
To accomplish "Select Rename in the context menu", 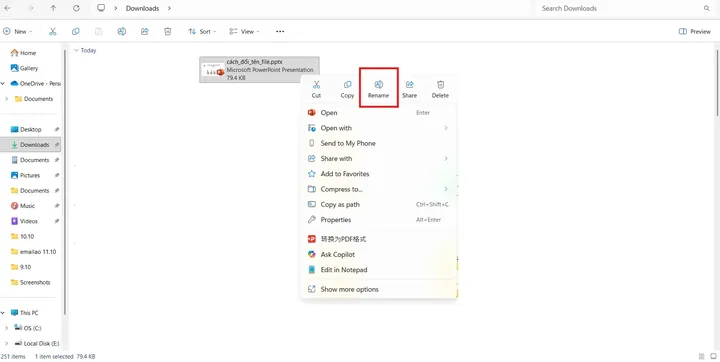I will click(x=378, y=89).
